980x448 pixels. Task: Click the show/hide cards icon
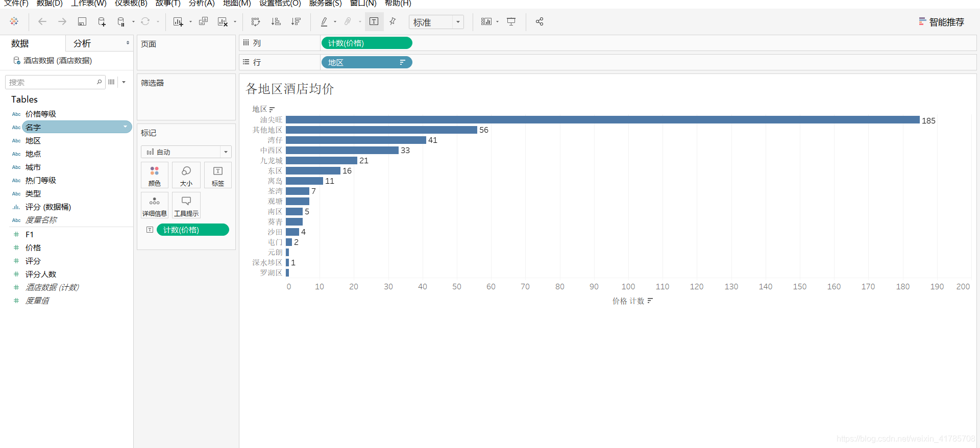pos(486,21)
